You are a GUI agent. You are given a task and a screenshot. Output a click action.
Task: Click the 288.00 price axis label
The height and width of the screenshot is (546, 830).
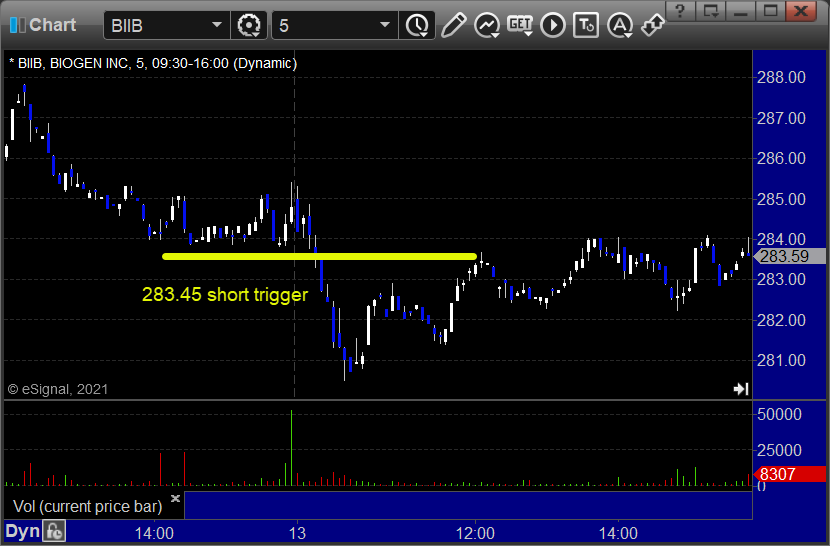tap(781, 77)
